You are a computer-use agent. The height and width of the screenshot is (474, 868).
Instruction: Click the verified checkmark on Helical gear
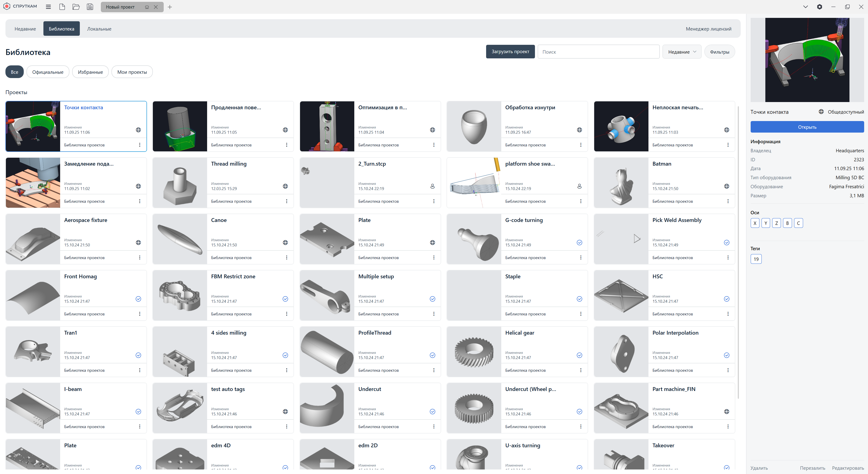(579, 355)
